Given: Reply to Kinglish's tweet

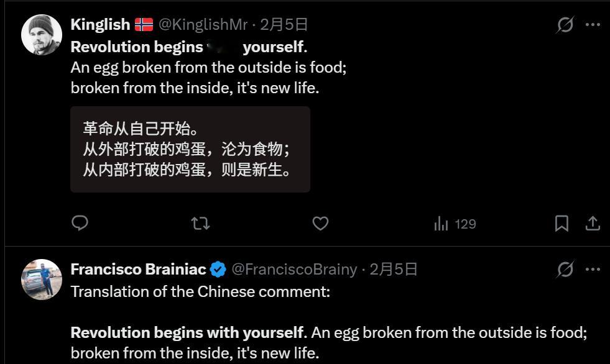Looking at the screenshot, I should point(80,223).
